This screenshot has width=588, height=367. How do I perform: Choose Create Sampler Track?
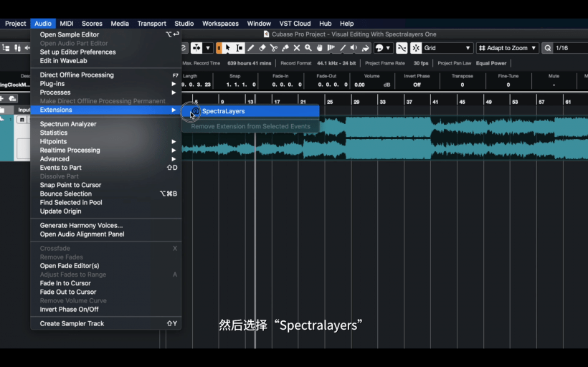point(107,323)
